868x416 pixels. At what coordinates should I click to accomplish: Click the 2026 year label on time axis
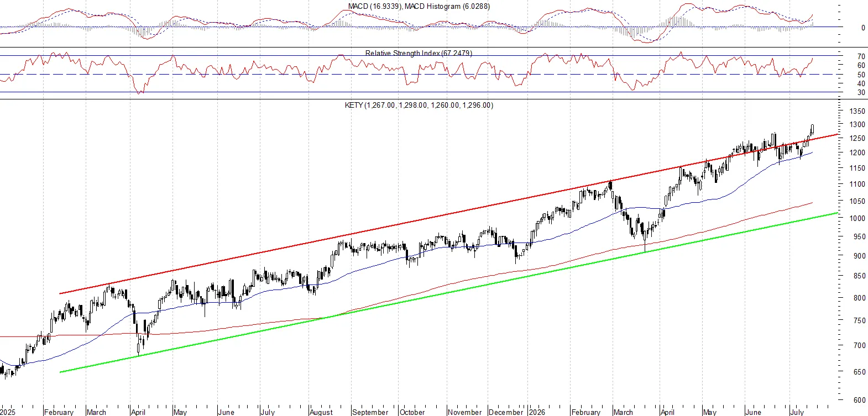(x=537, y=412)
